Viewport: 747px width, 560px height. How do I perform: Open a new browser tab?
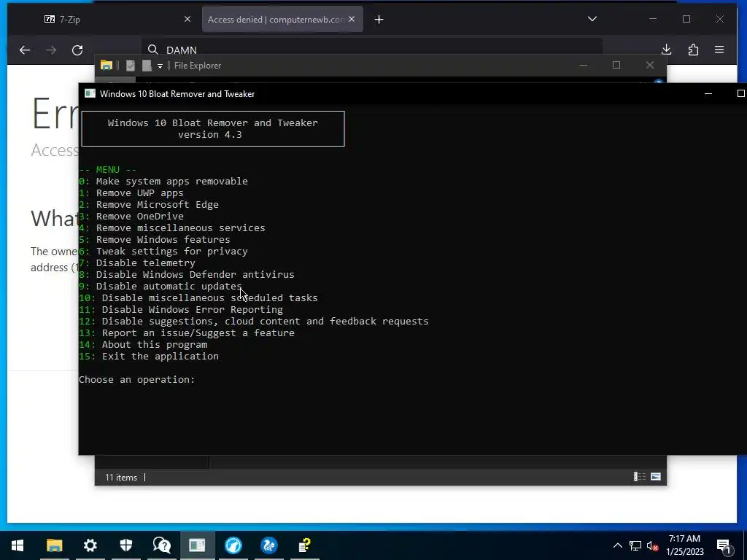(379, 20)
